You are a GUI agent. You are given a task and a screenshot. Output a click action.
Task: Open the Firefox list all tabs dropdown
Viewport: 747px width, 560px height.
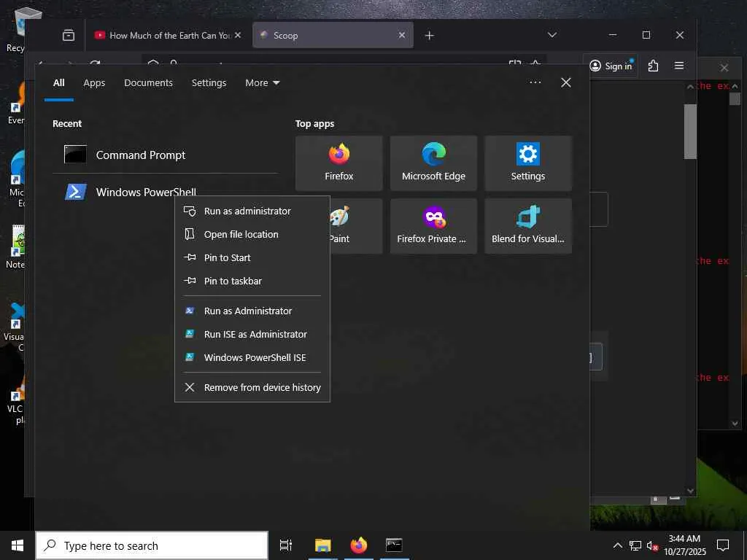pyautogui.click(x=552, y=35)
